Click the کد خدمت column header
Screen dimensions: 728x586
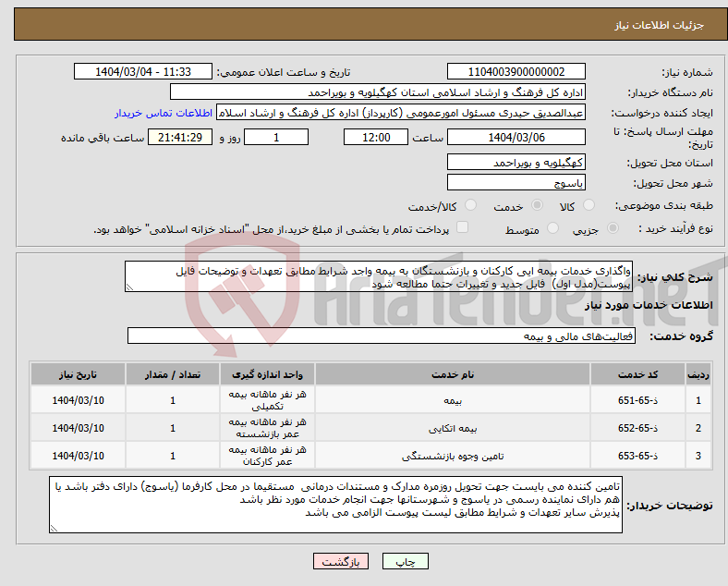point(637,374)
